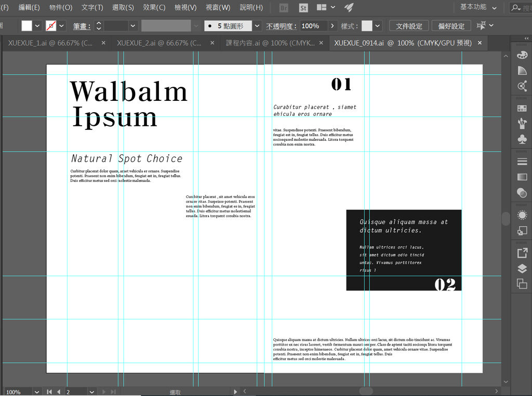The height and width of the screenshot is (396, 532).
Task: Click the 樣式 graphic style swatch
Action: point(367,26)
